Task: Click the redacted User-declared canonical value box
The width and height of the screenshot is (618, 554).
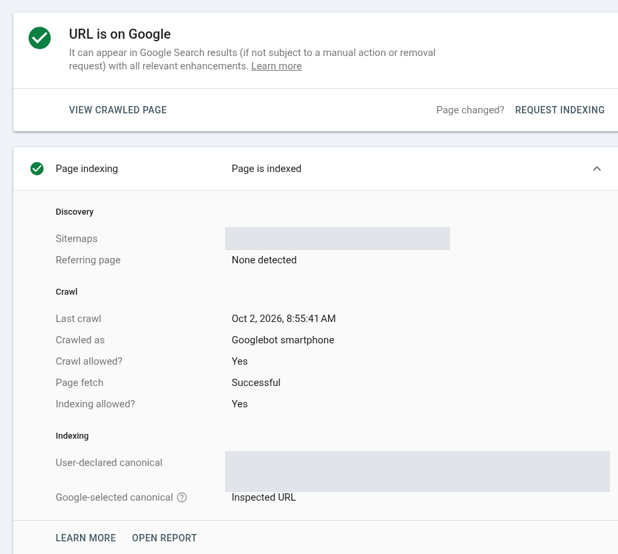Action: pos(417,471)
